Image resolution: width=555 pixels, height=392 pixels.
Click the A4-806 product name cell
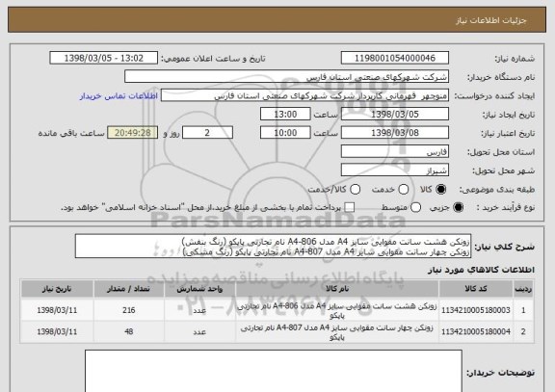[337, 310]
